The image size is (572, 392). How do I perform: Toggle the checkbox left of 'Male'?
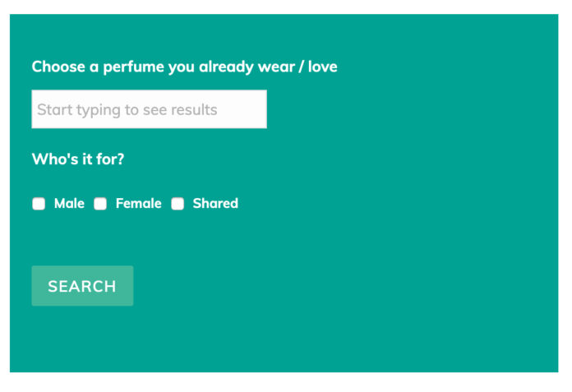[39, 204]
